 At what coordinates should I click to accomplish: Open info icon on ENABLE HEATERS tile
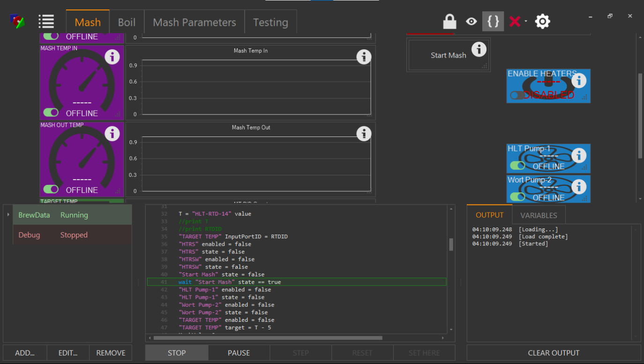[x=579, y=81]
